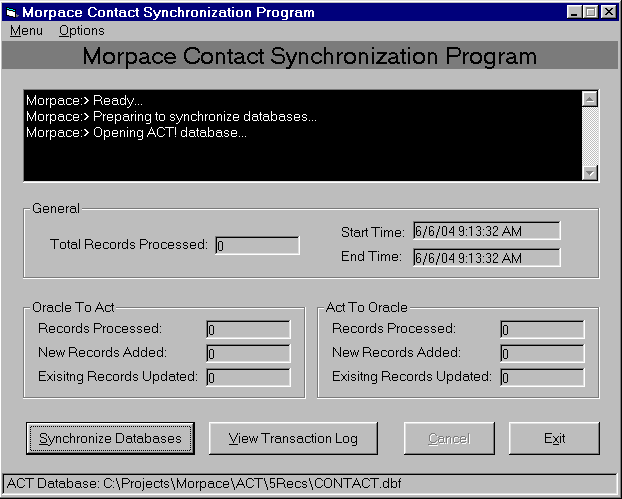Click the 'Morpace:> Ready...' log line
622x499 pixels.
coord(84,100)
